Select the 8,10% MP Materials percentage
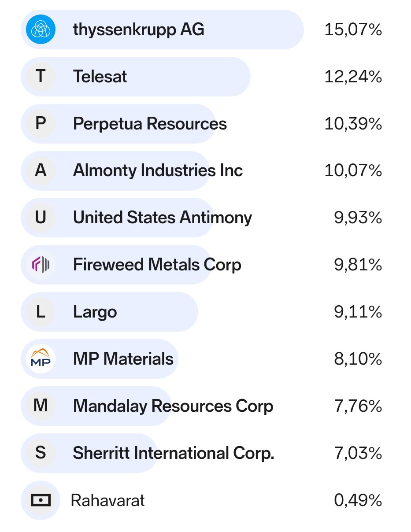The width and height of the screenshot is (411, 532). coord(358,359)
